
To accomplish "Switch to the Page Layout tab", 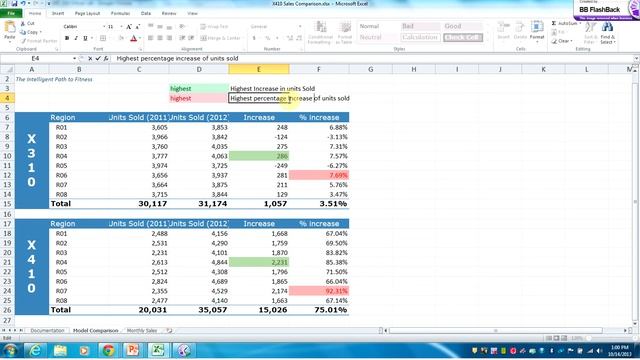I will (87, 13).
